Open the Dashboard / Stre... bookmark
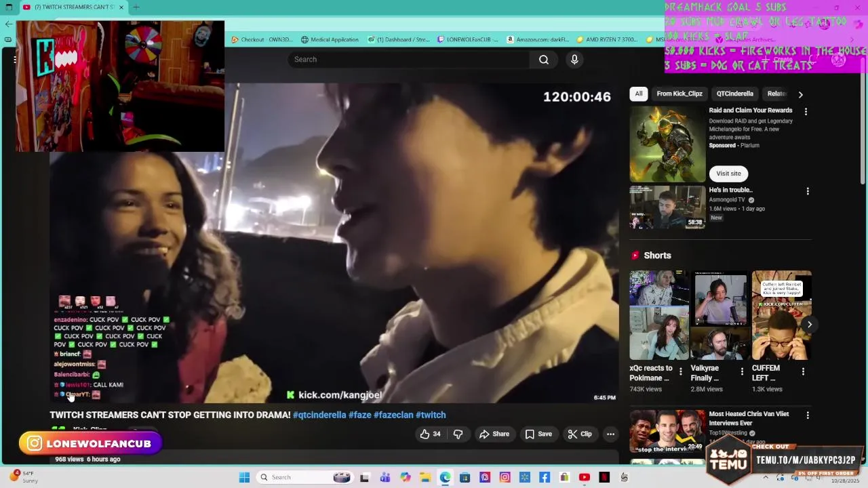 (399, 39)
